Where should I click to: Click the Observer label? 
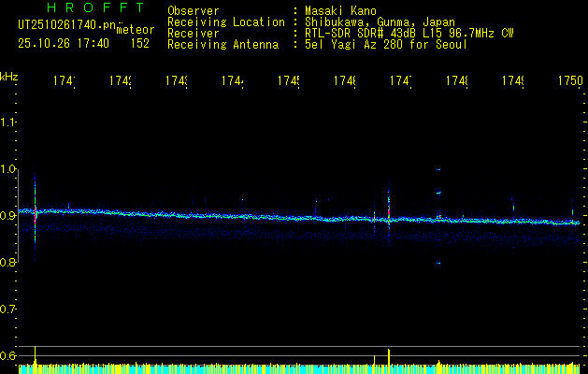(x=194, y=11)
